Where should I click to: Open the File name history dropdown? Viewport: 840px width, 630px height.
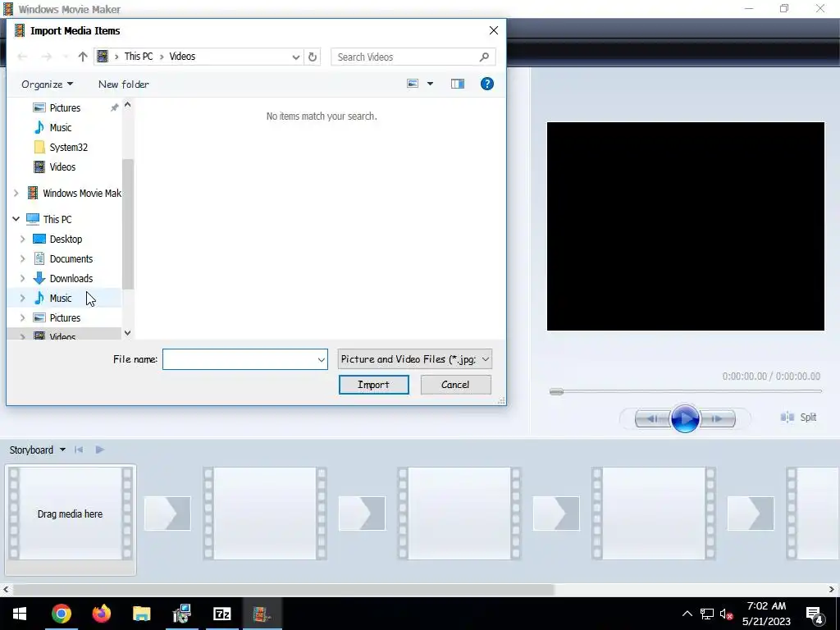click(322, 359)
